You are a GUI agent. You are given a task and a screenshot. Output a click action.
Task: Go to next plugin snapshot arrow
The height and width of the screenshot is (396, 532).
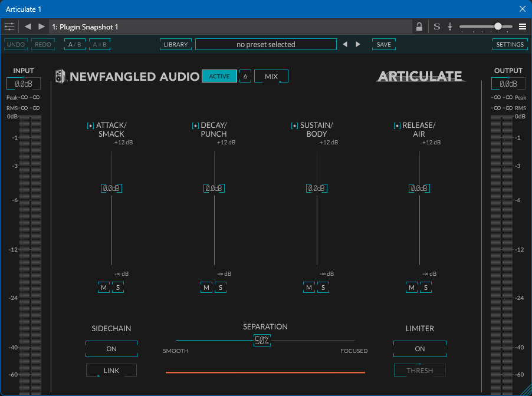[x=41, y=27]
